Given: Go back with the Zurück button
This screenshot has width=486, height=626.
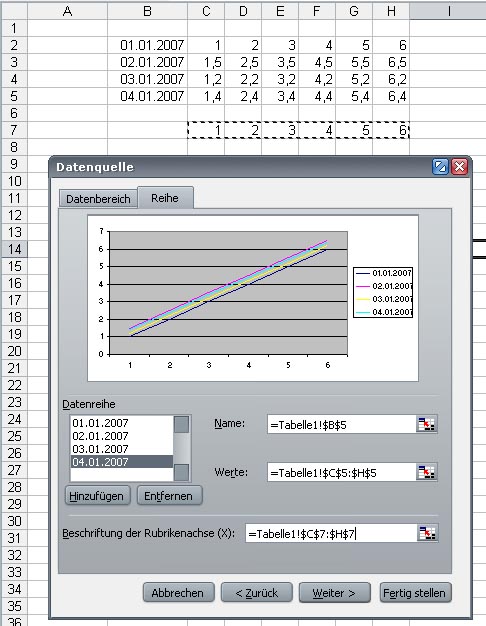Looking at the screenshot, I should [256, 593].
